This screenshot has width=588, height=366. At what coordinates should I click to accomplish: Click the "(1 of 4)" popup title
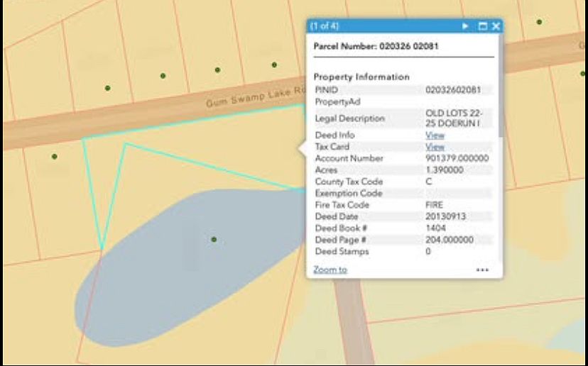pos(325,26)
